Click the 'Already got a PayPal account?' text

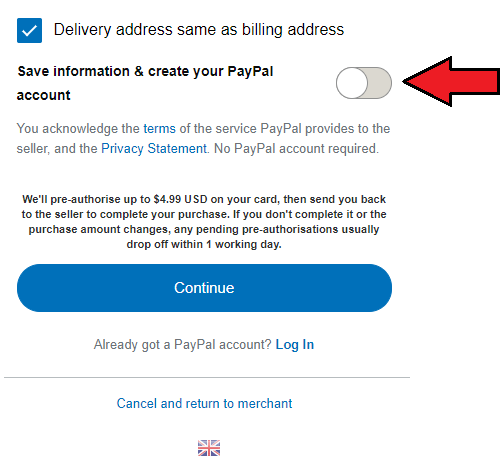(x=183, y=345)
